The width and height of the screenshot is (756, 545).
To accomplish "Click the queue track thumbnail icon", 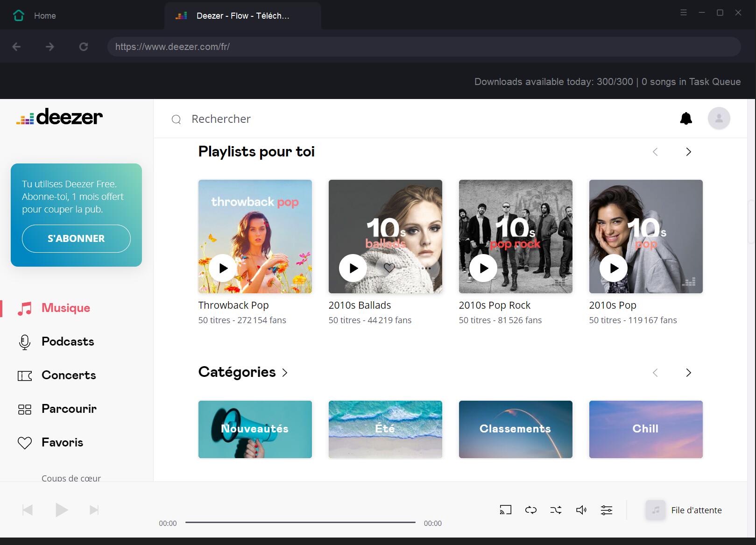I will pos(656,510).
